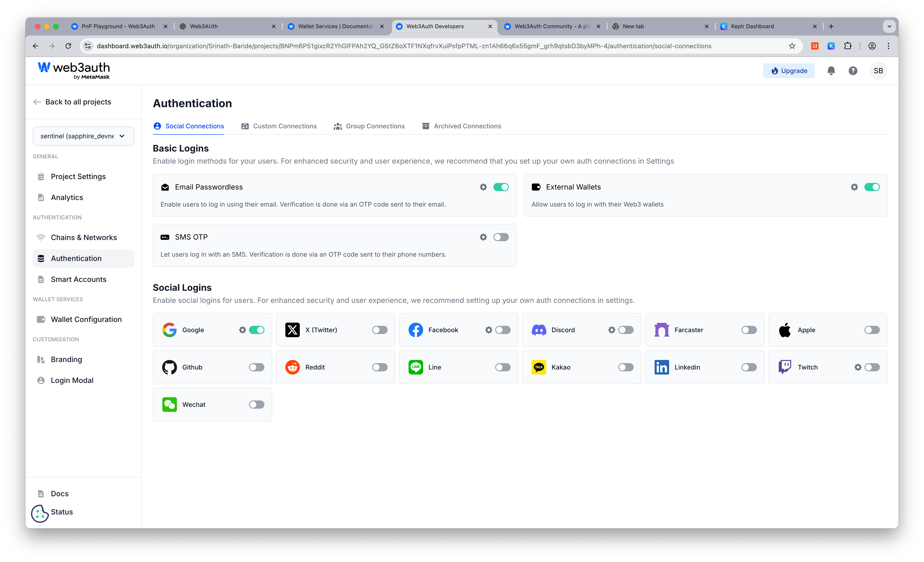Open the Status link
The width and height of the screenshot is (924, 562).
pyautogui.click(x=62, y=512)
